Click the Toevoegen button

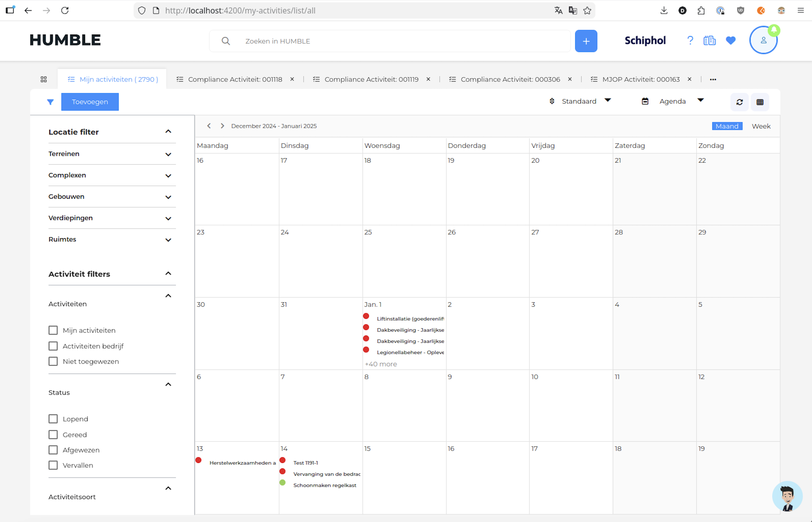click(90, 102)
